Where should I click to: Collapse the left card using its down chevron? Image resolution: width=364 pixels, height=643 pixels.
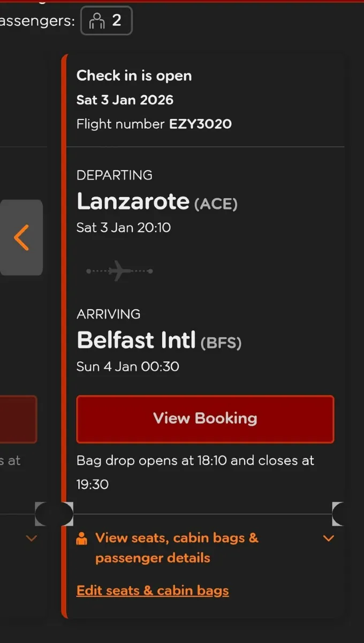[x=31, y=539]
